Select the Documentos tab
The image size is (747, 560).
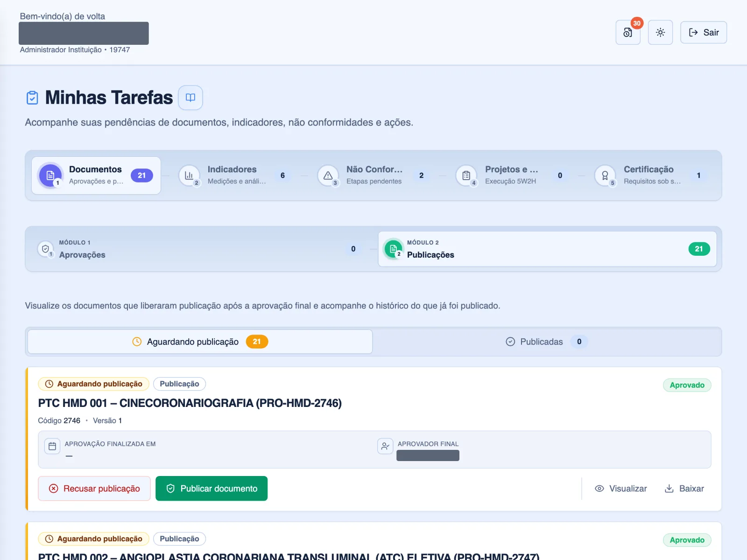[x=96, y=175]
